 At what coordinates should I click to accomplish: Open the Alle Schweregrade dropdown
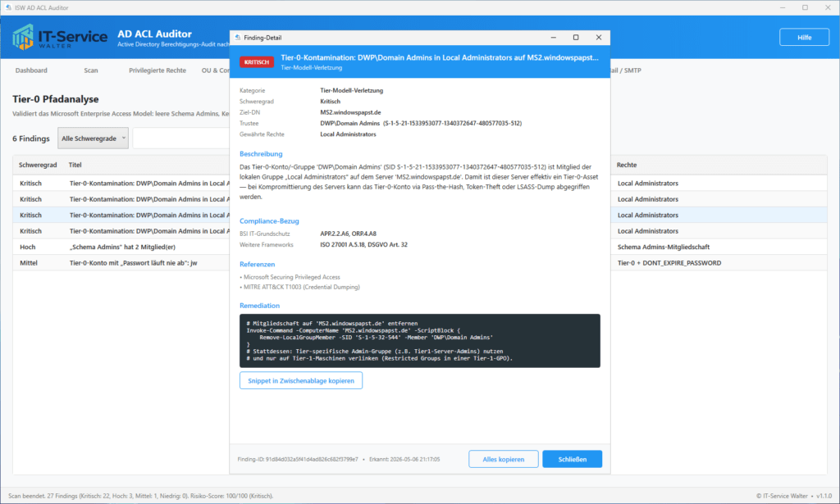94,138
